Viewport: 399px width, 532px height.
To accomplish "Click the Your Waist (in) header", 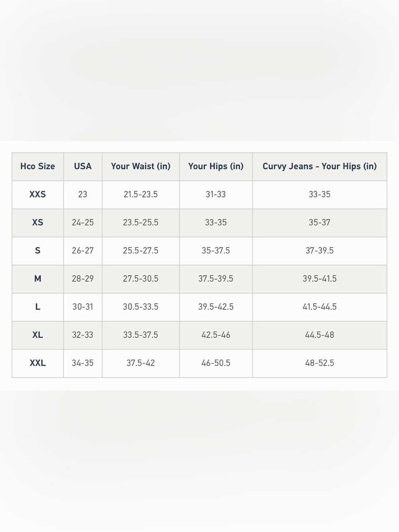I will point(140,166).
